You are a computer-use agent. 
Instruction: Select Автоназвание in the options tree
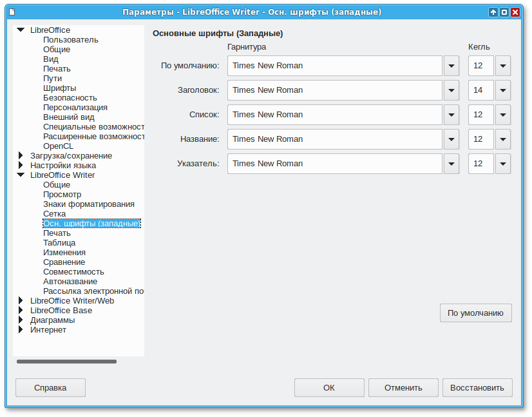[x=70, y=282]
